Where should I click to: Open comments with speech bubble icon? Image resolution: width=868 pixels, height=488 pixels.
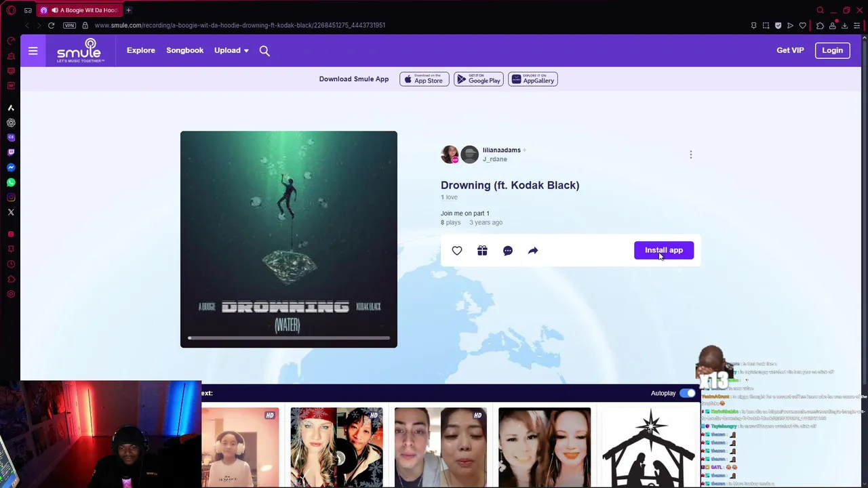point(508,251)
